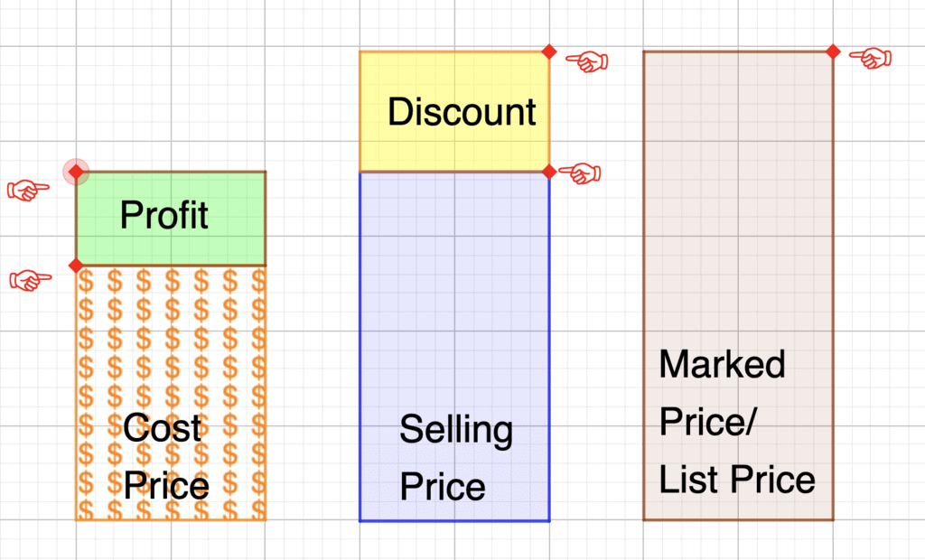Click the "Price/" text line in the brown box
This screenshot has width=925, height=560.
click(x=705, y=422)
